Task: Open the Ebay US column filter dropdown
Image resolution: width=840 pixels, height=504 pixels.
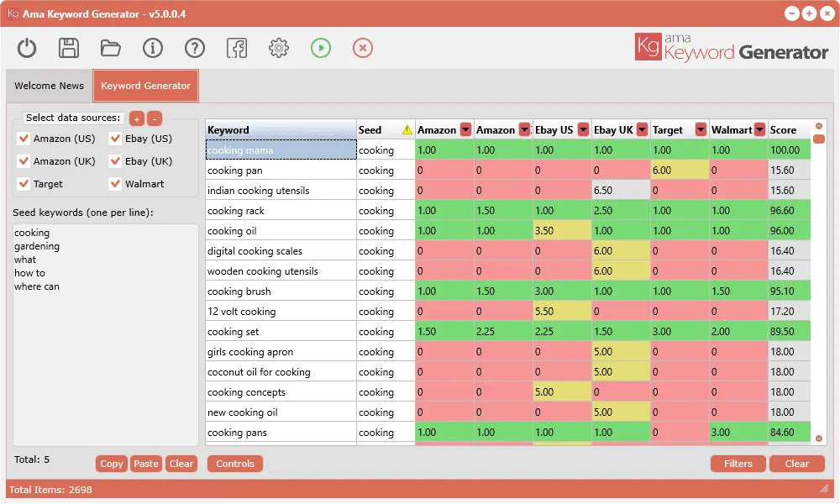Action: point(584,129)
